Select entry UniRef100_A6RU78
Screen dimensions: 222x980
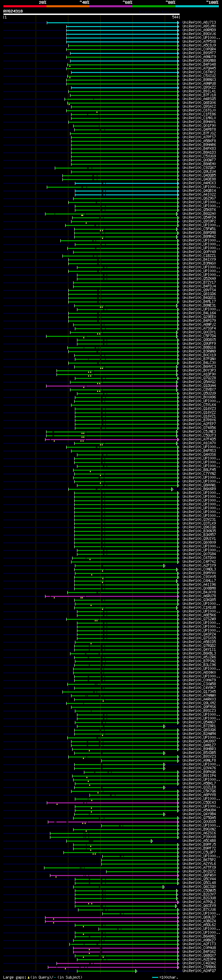[x=199, y=596]
